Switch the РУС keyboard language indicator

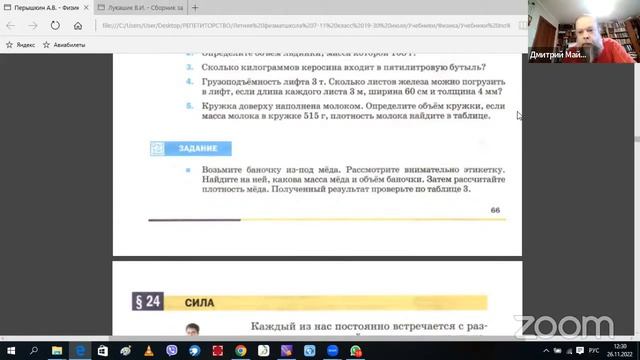coord(594,351)
